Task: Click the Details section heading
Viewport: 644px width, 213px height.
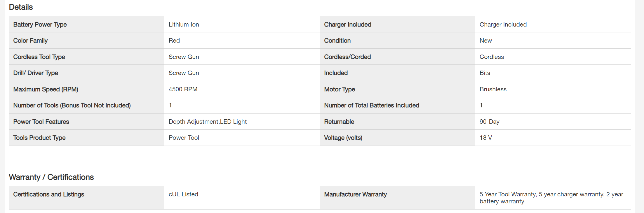Action: coord(21,7)
